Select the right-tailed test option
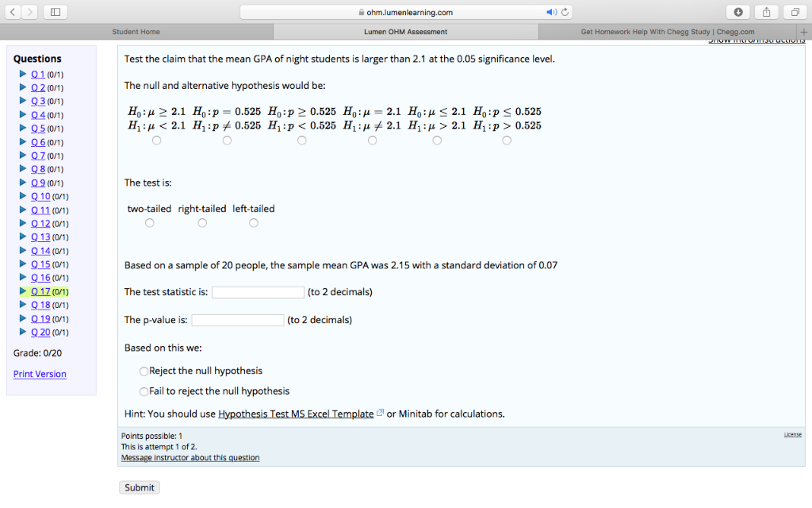812x508 pixels. tap(202, 222)
